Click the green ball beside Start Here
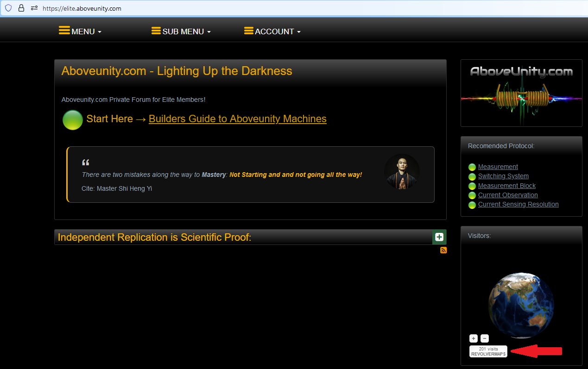 73,120
